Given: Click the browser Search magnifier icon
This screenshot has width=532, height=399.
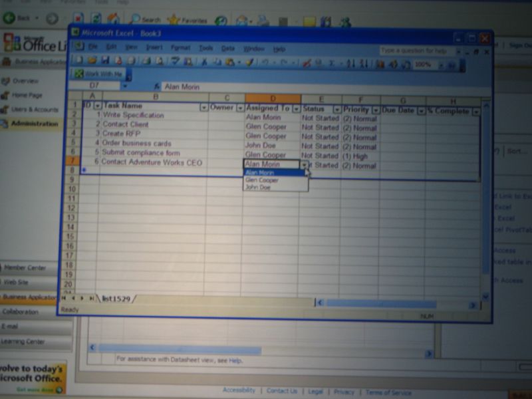Looking at the screenshot, I should 145,20.
